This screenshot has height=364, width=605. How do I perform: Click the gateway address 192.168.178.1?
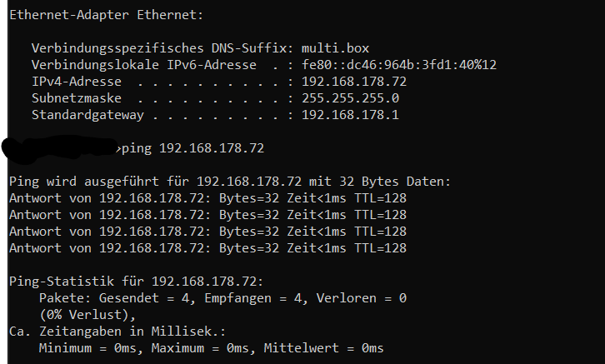click(350, 115)
